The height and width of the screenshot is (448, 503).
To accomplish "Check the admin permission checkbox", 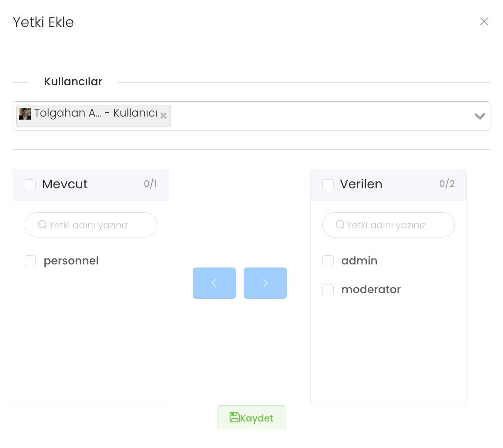I will (x=328, y=261).
